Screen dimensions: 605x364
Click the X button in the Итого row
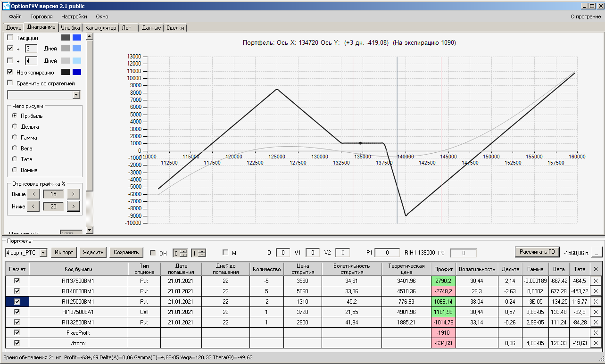(x=596, y=343)
